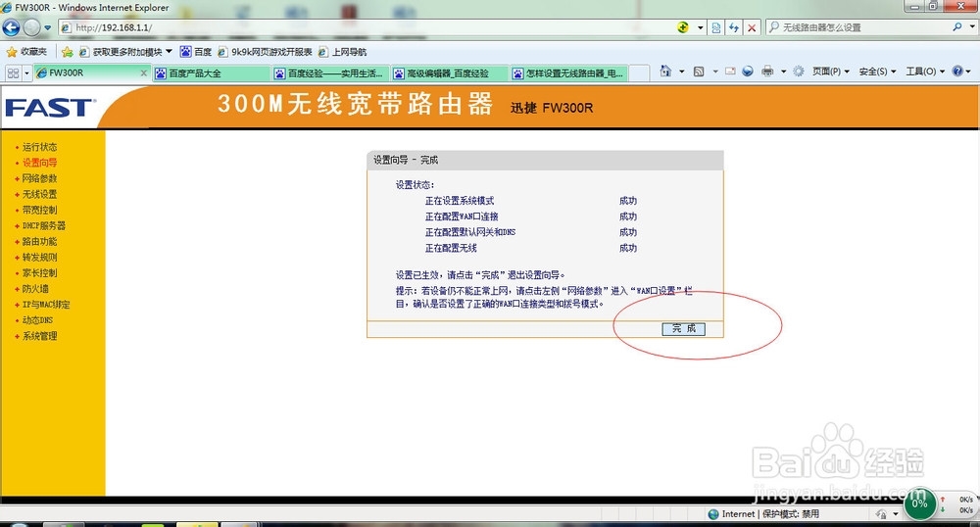Switch to the 百度产品大全 tab

(212, 73)
